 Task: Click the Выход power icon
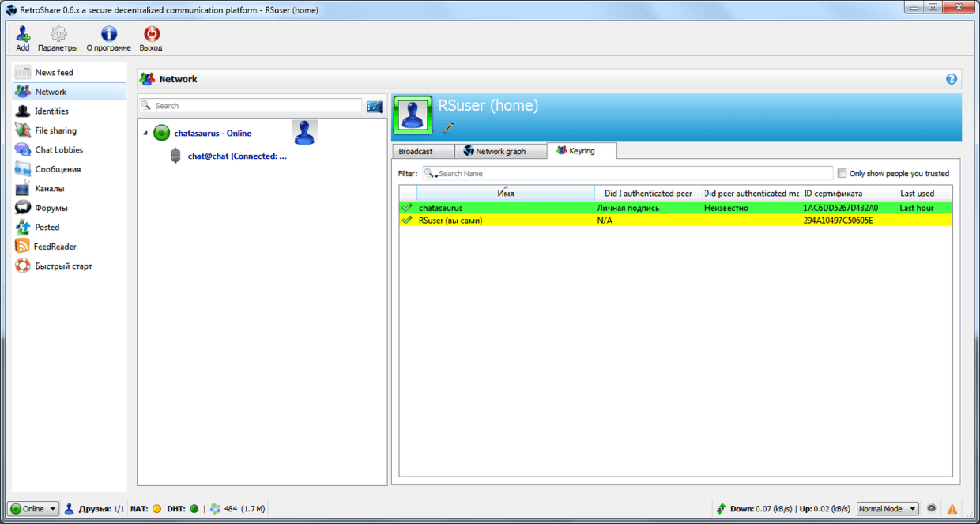click(150, 34)
